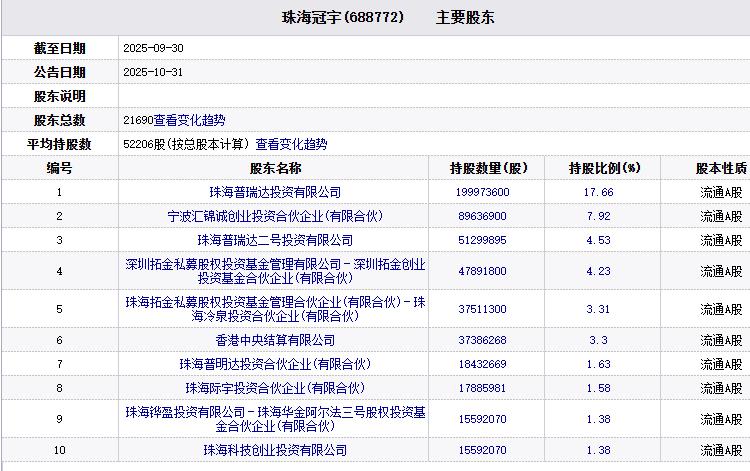Click 查看变化趋势 link in 股东总数 row
This screenshot has width=750, height=471.
pos(189,120)
